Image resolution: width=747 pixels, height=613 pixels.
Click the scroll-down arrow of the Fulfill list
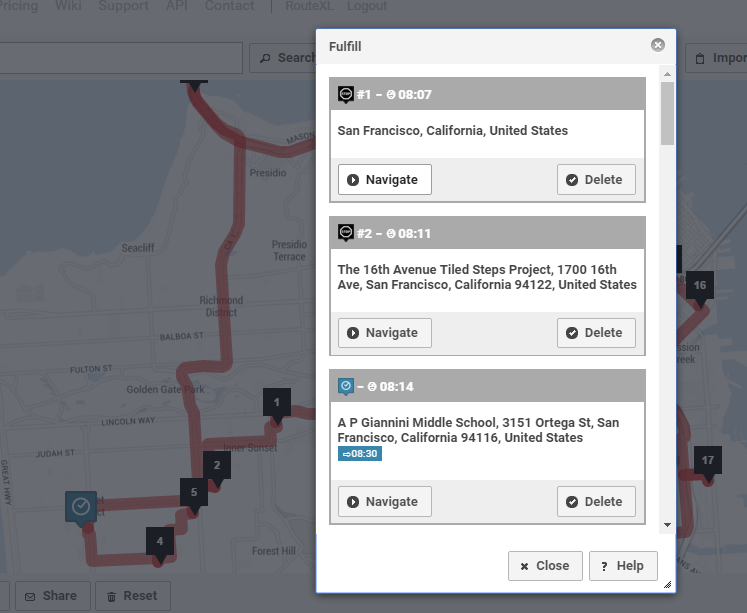[x=667, y=525]
